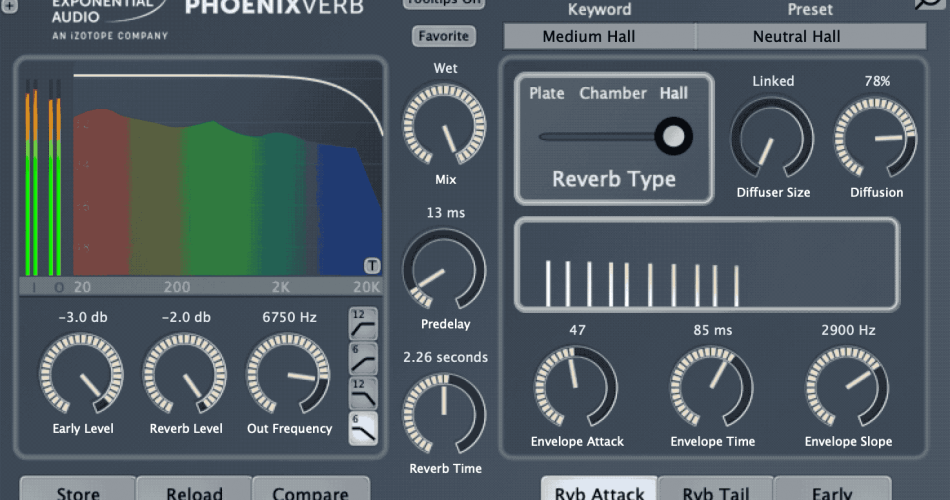This screenshot has height=500, width=950.
Task: Select Chamber reverb type
Action: 613,93
